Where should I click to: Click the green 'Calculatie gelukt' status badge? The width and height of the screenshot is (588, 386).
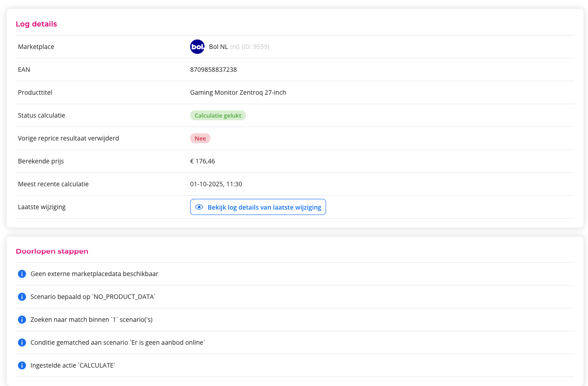[218, 115]
